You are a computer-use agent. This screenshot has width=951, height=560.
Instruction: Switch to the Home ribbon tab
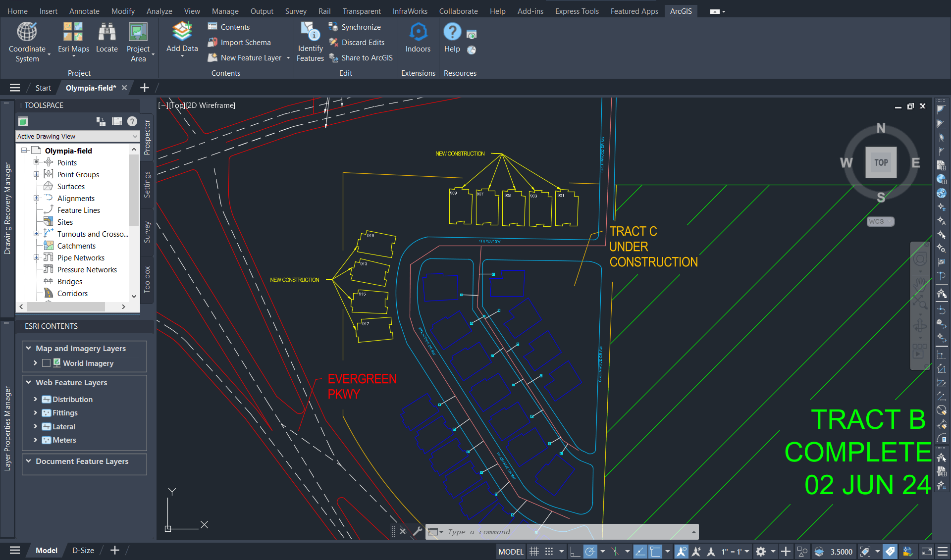[x=17, y=10]
